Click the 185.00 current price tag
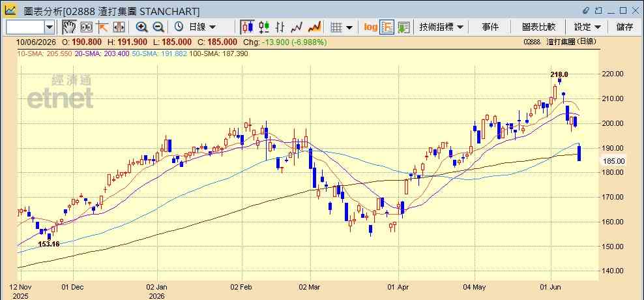Viewport: 644px width, 300px height. (613, 161)
